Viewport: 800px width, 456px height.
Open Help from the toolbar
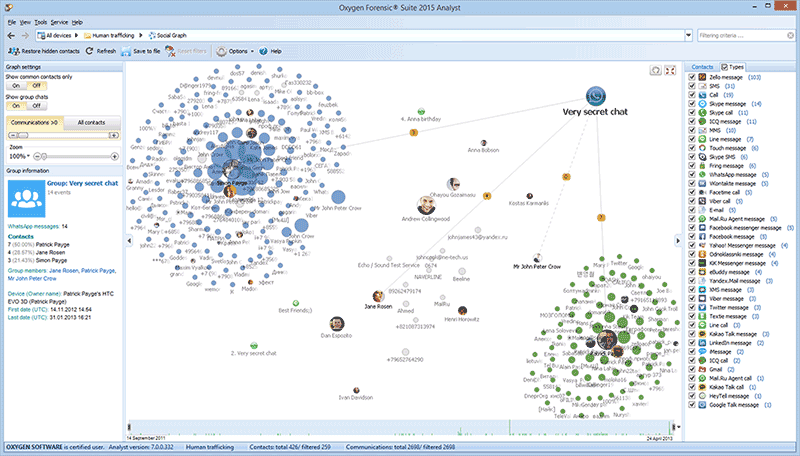[x=270, y=51]
